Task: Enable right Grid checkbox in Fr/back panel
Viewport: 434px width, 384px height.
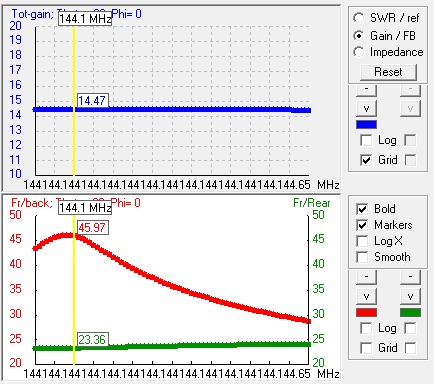Action: [410, 348]
